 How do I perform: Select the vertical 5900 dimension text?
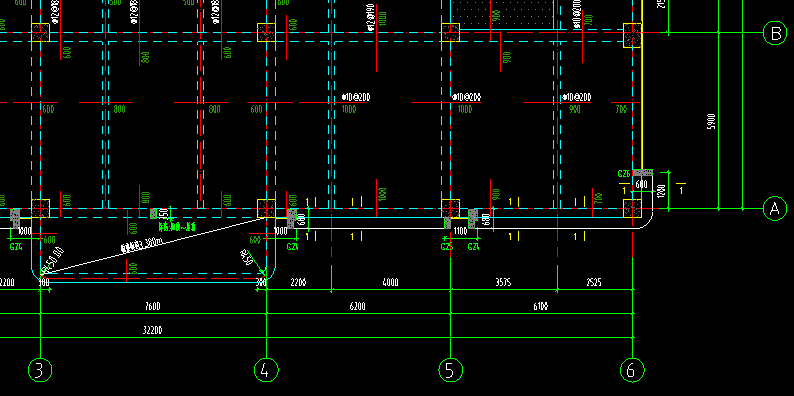(710, 122)
